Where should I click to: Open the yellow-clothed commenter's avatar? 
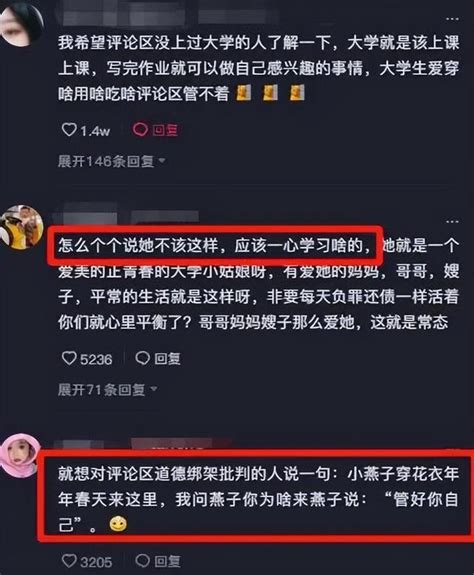(x=21, y=227)
